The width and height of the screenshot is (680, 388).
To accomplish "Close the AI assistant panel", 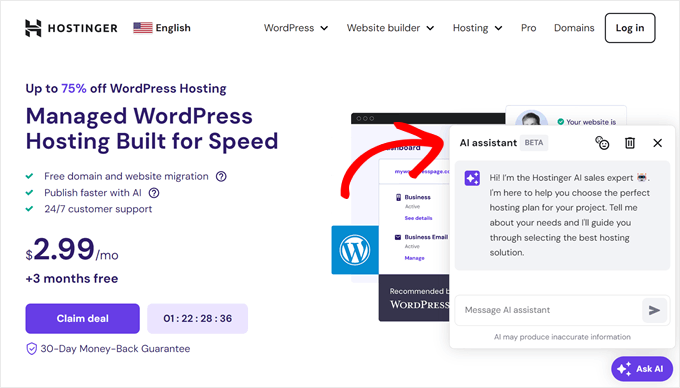I will (x=657, y=143).
